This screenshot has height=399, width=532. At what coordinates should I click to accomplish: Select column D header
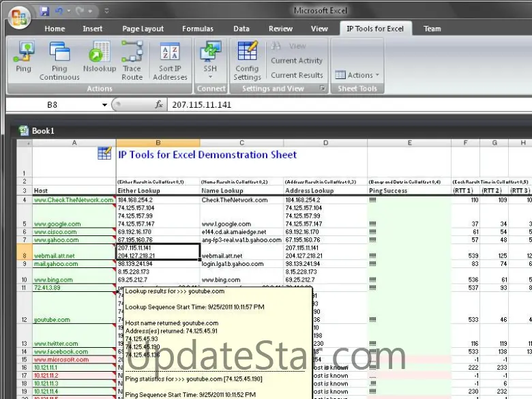click(x=325, y=143)
